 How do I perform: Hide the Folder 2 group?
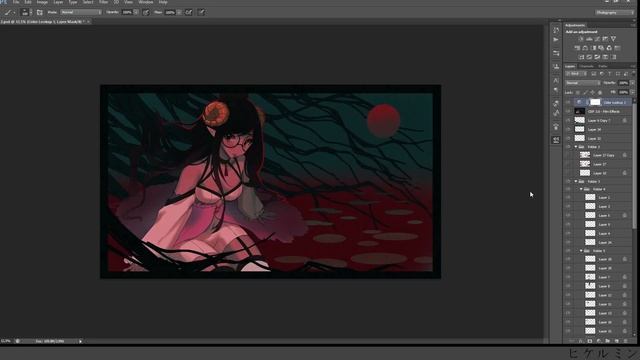tap(568, 147)
